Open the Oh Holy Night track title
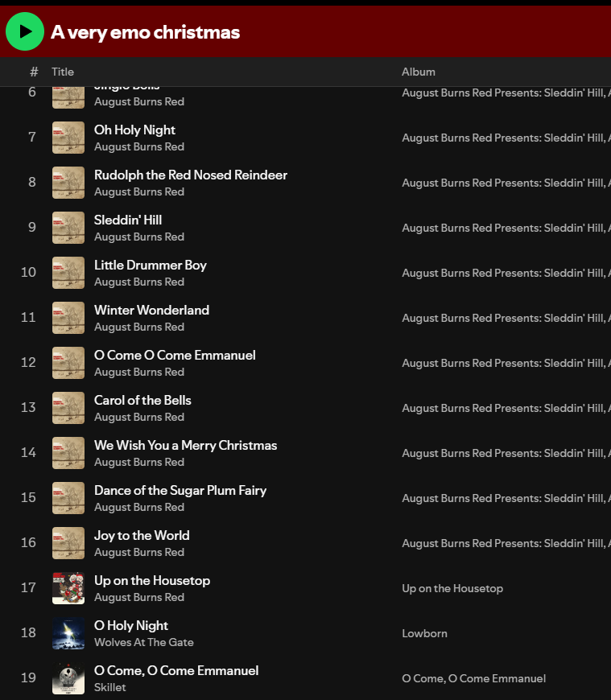This screenshot has width=611, height=700. pos(134,130)
